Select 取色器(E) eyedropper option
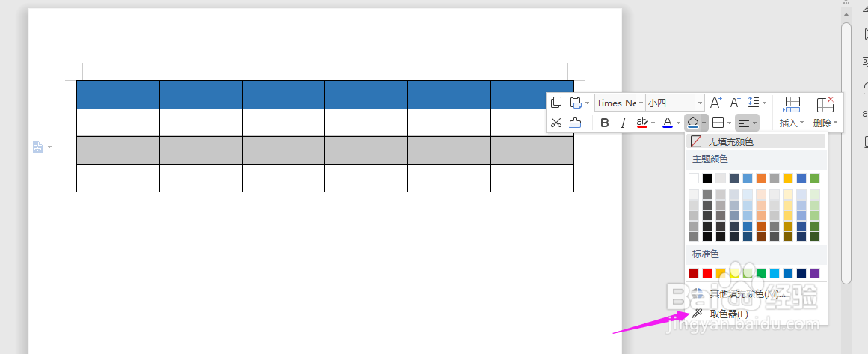Viewport: 868px width, 354px height. [x=756, y=314]
